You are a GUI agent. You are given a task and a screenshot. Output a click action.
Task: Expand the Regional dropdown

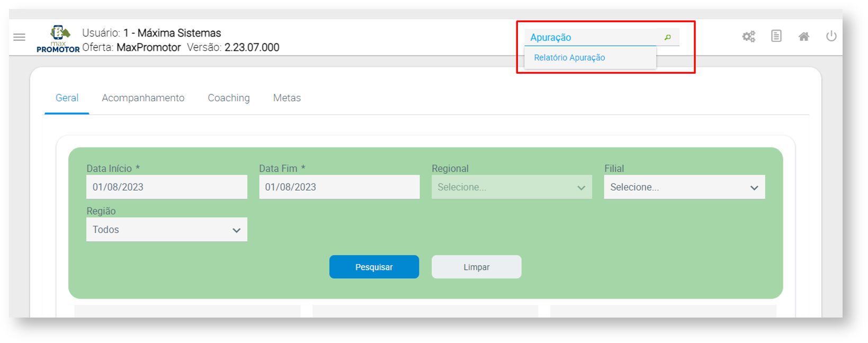511,187
